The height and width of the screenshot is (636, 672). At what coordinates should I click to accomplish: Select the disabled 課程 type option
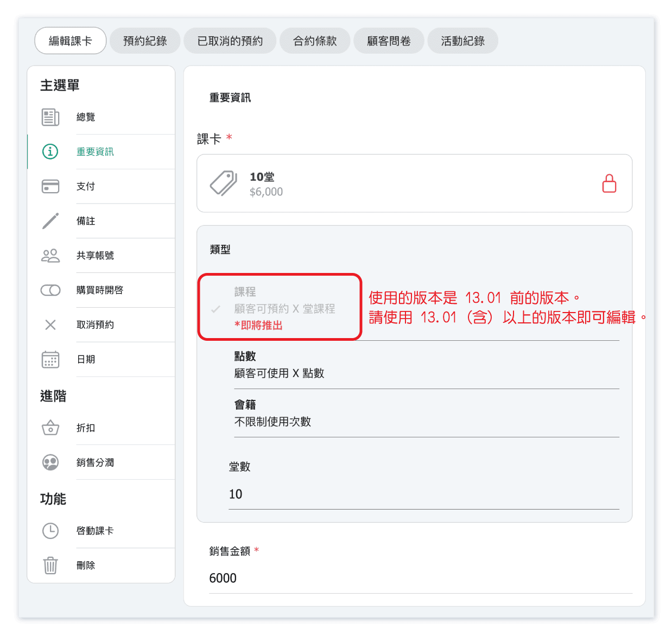coord(284,308)
